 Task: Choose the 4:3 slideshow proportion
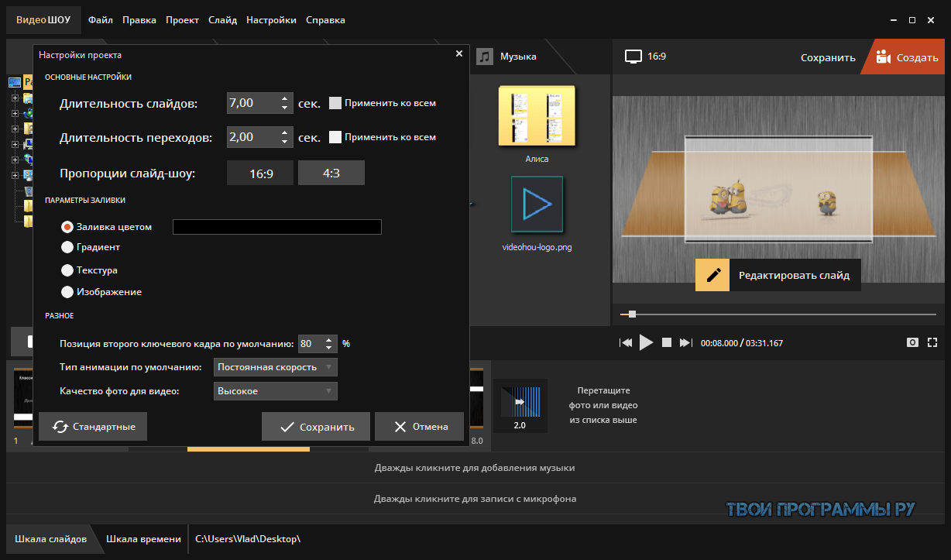click(x=331, y=173)
